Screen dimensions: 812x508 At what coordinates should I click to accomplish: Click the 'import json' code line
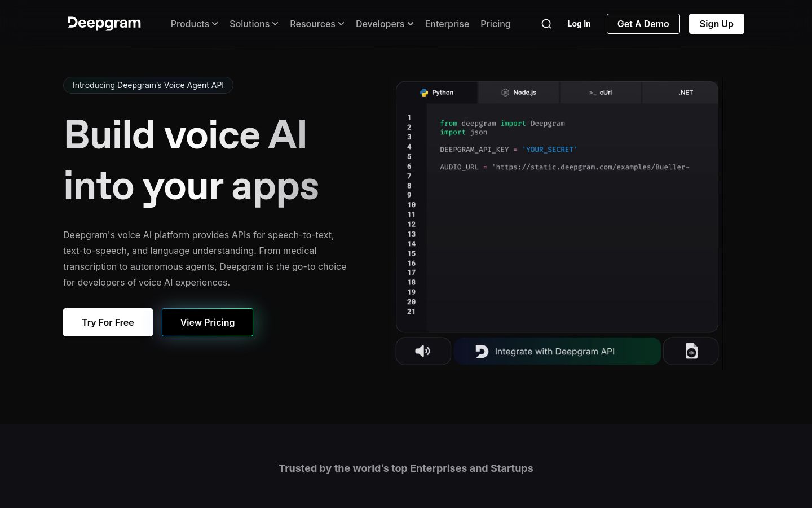(464, 132)
